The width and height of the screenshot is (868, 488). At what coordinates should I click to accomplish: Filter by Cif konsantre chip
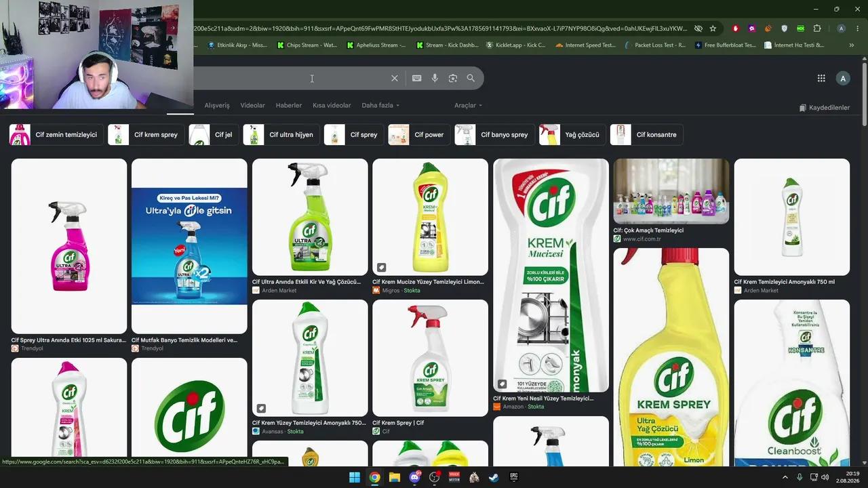point(646,134)
